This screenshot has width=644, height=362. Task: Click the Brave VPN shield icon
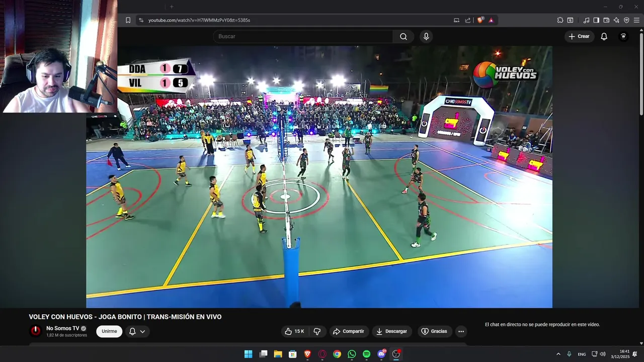tap(626, 20)
